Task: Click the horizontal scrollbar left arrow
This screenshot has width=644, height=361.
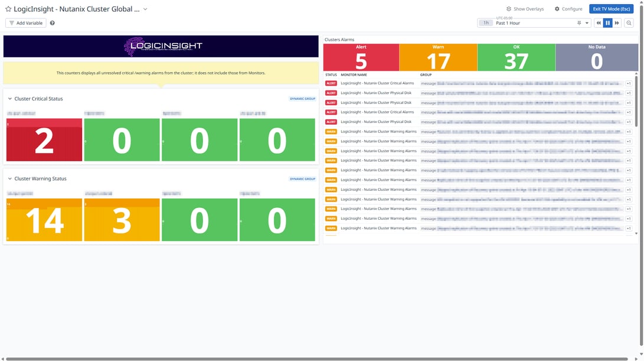Action: pyautogui.click(x=2, y=359)
